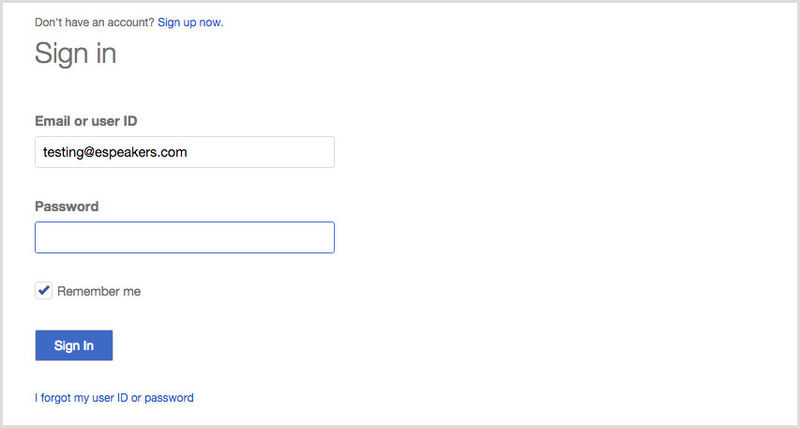Toggle the Remember me option off
Image resolution: width=800 pixels, height=428 pixels.
44,291
